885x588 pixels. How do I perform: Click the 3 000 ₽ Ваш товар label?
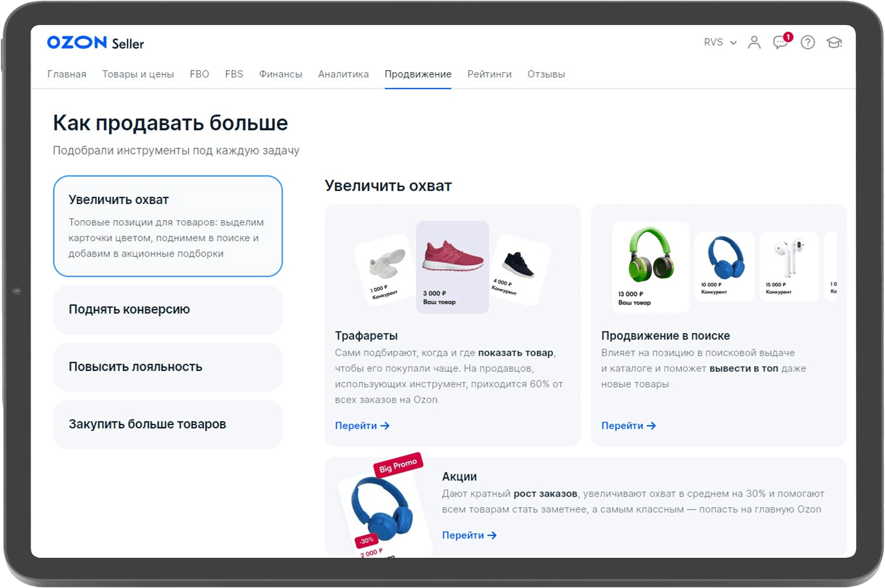click(439, 298)
